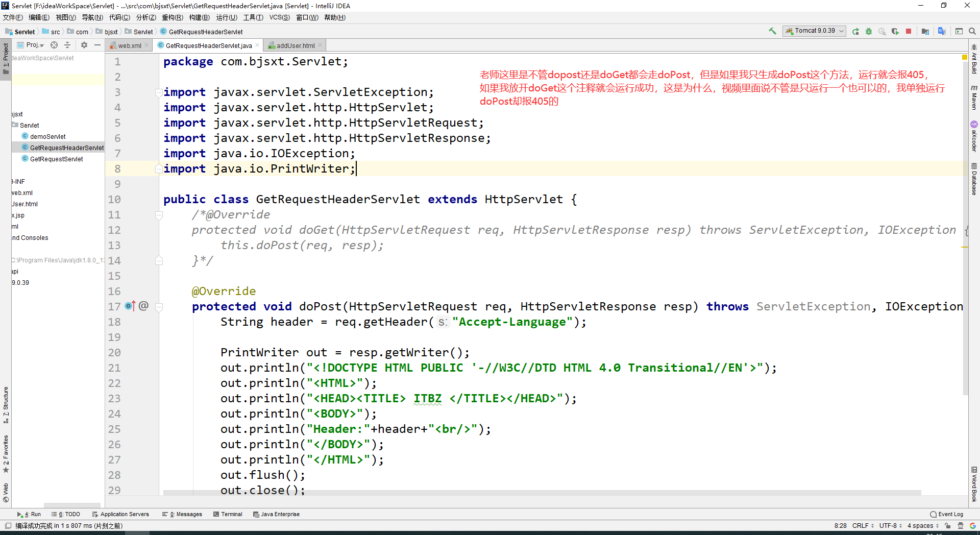Toggle the Database side panel
This screenshot has width=980, height=535.
click(x=974, y=179)
